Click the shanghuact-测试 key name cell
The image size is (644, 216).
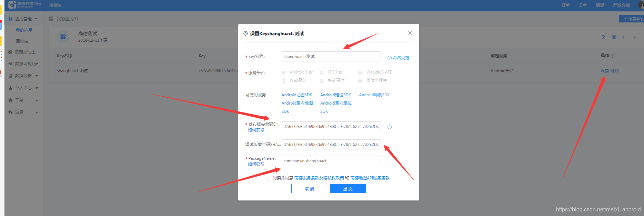(72, 71)
